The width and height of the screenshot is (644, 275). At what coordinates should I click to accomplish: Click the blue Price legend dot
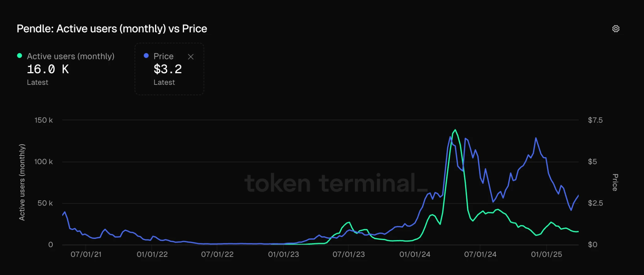point(146,56)
